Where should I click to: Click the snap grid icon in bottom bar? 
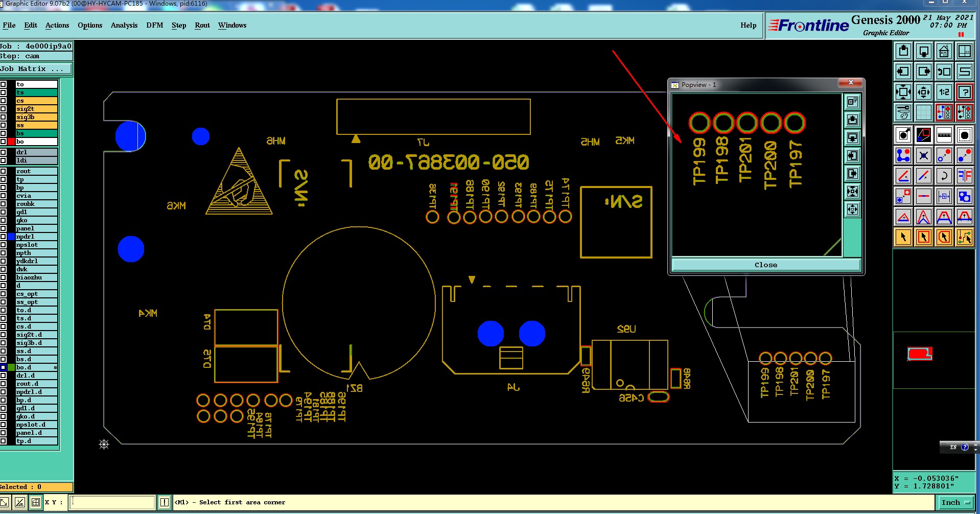pyautogui.click(x=36, y=502)
